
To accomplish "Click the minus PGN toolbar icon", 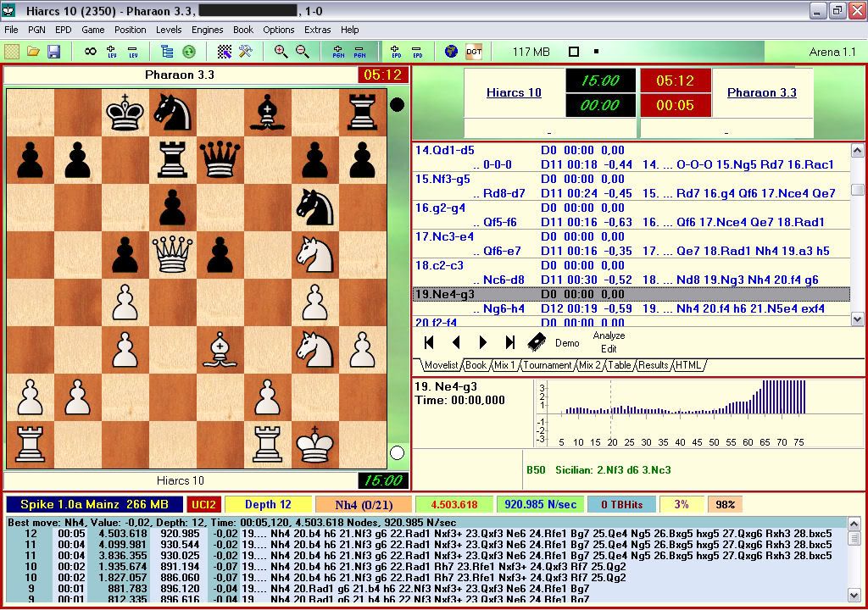I will tap(359, 52).
